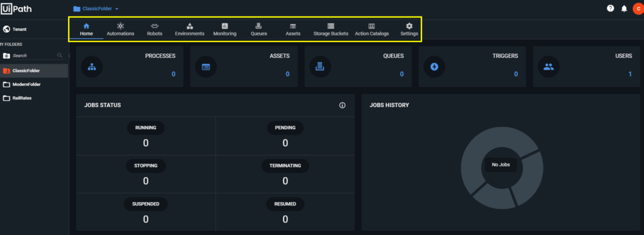
Task: Switch to the Queues tab
Action: click(x=258, y=30)
